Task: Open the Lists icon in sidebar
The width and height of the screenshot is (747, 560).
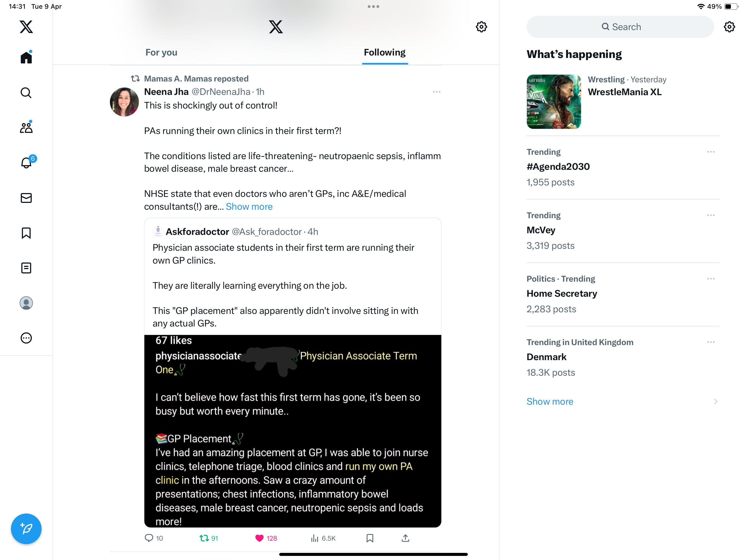Action: [26, 268]
